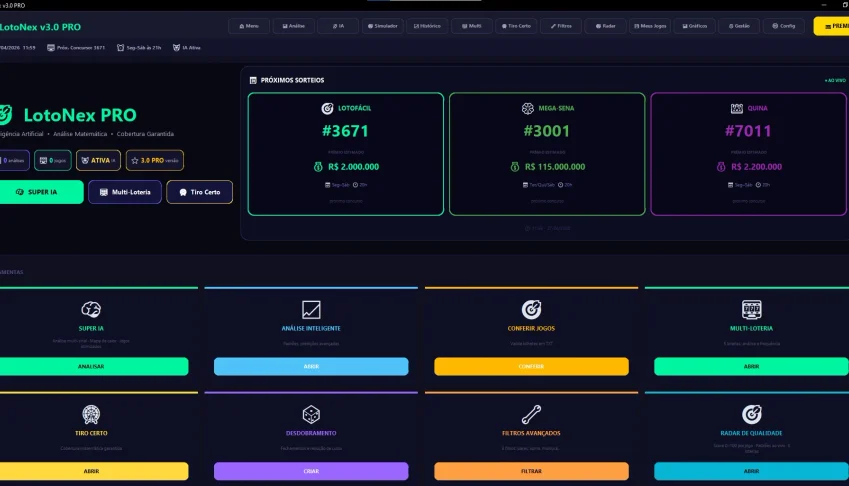Screen dimensions: 849x486
Task: Click the R$ 2.200.000 prize value
Action: 756,167
